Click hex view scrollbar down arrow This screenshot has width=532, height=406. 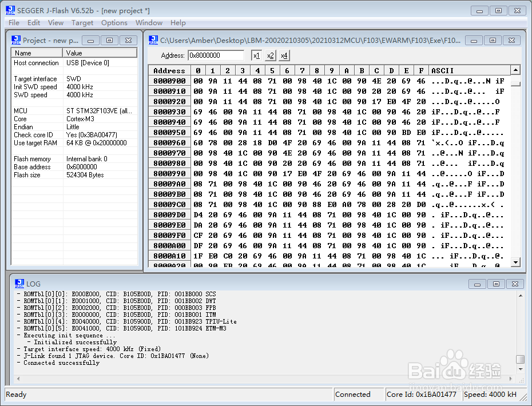tap(515, 262)
